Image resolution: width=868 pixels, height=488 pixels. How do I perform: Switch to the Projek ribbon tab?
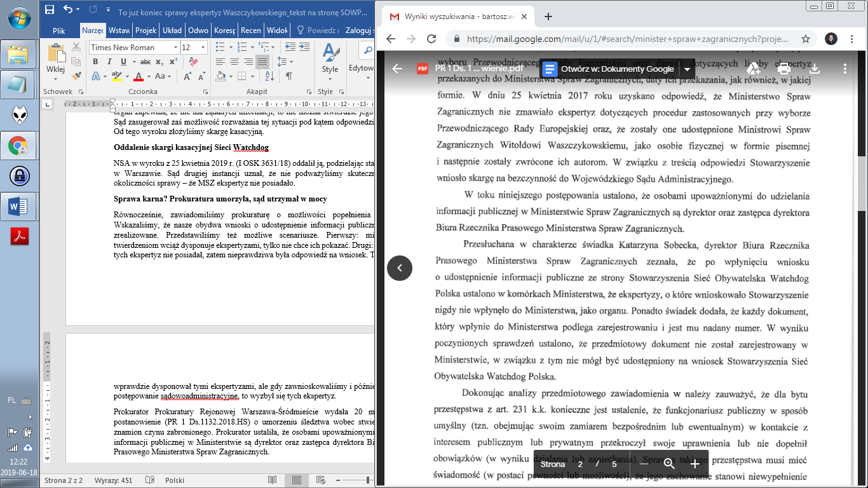146,30
